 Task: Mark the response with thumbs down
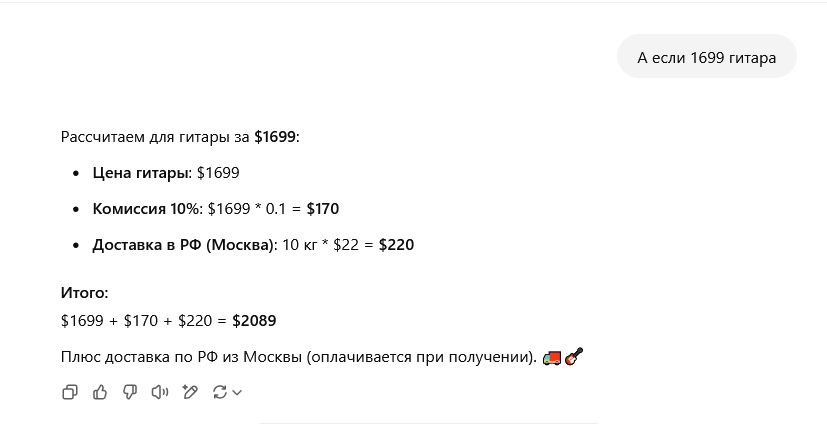(x=130, y=392)
